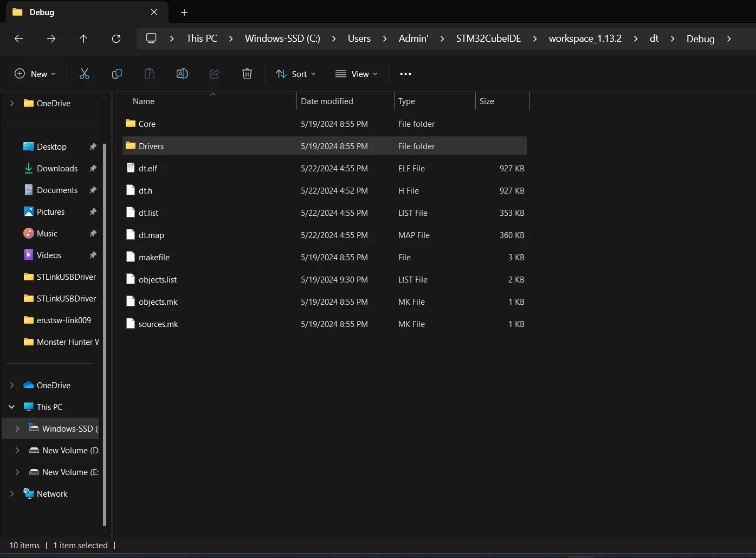The height and width of the screenshot is (558, 756).
Task: Select the Debug window tab
Action: (x=87, y=12)
